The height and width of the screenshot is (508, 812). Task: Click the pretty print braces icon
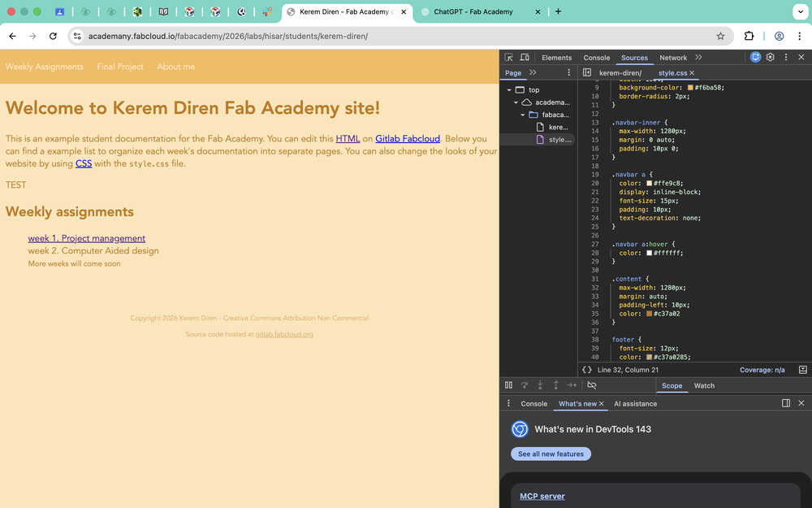[x=587, y=370]
